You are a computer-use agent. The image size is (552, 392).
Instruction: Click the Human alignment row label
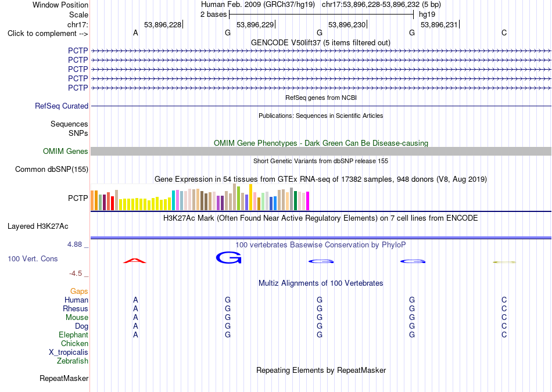(76, 300)
